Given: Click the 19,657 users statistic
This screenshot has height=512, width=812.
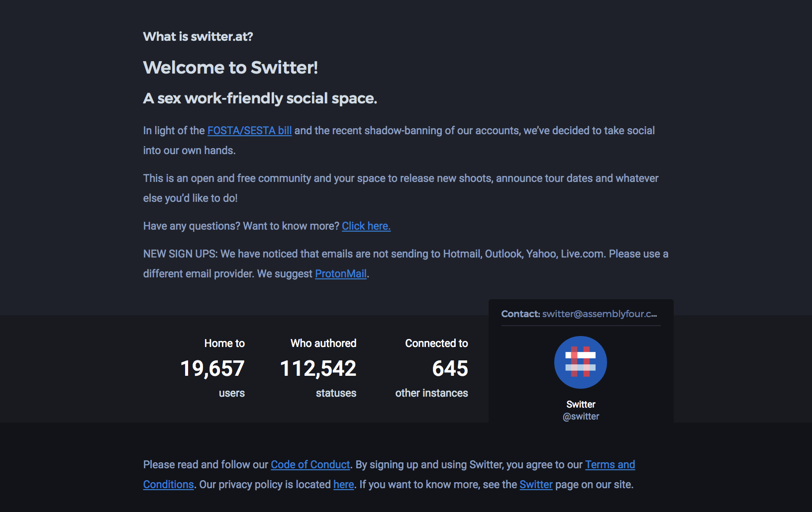Looking at the screenshot, I should tap(212, 368).
